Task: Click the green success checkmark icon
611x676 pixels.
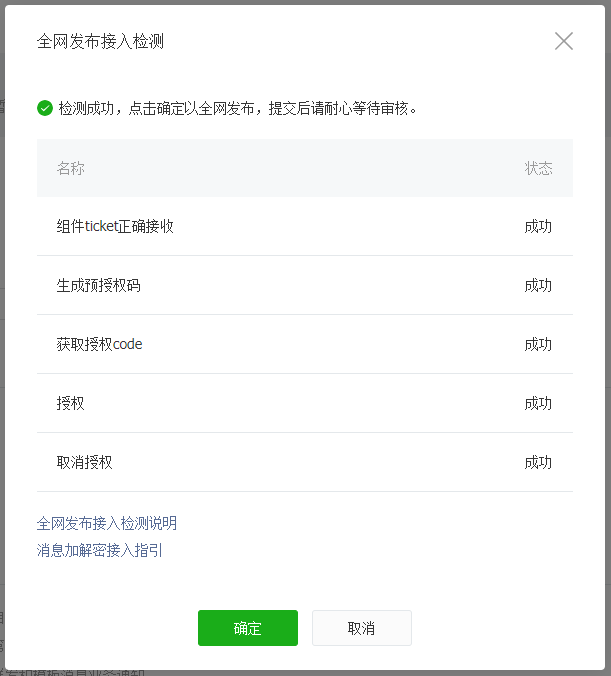Action: tap(45, 108)
